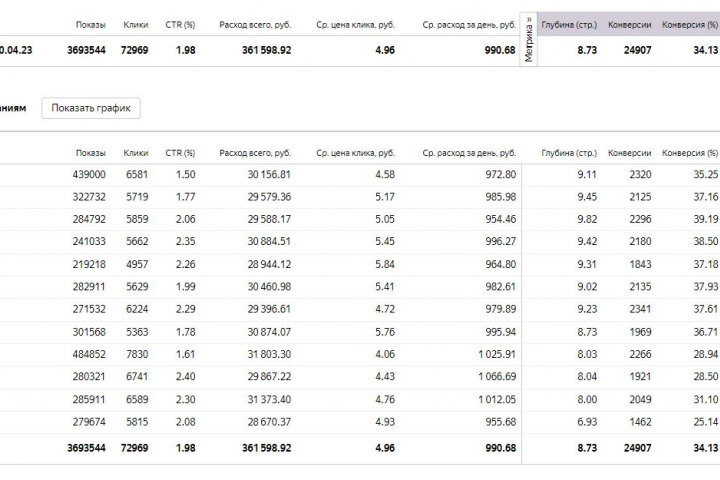
Task: Collapse the vertical Метрика panel tab
Action: [529, 40]
